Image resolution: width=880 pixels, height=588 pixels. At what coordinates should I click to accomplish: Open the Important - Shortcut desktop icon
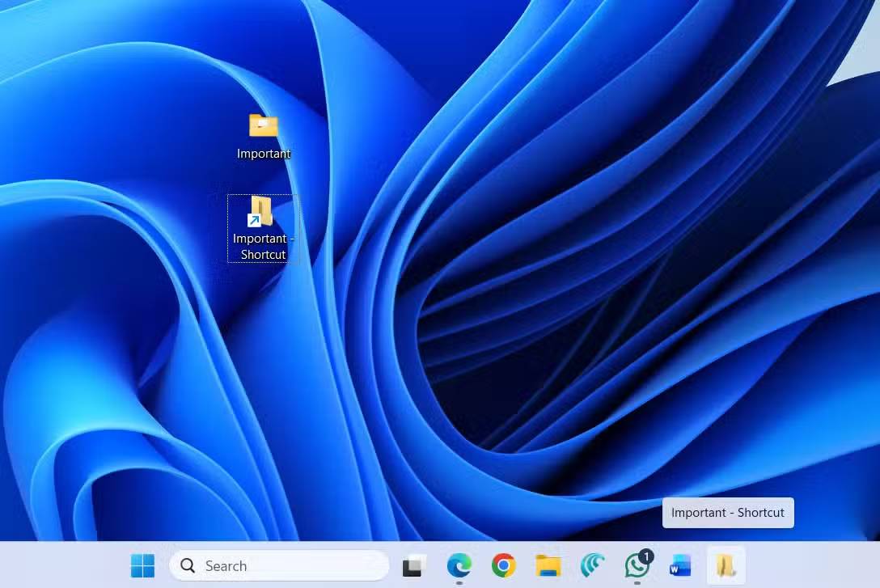coord(260,212)
